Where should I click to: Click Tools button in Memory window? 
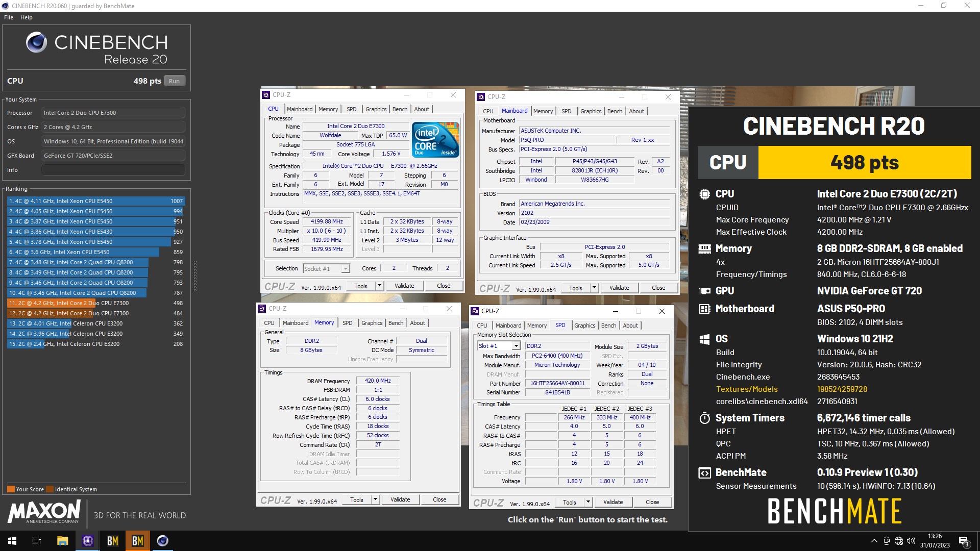357,499
